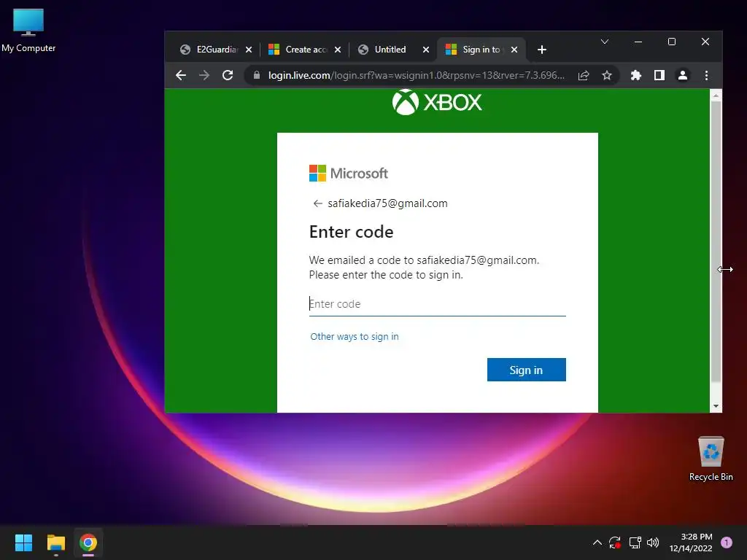Close the E2Guardian tab
Viewport: 747px width, 560px height.
click(x=249, y=50)
